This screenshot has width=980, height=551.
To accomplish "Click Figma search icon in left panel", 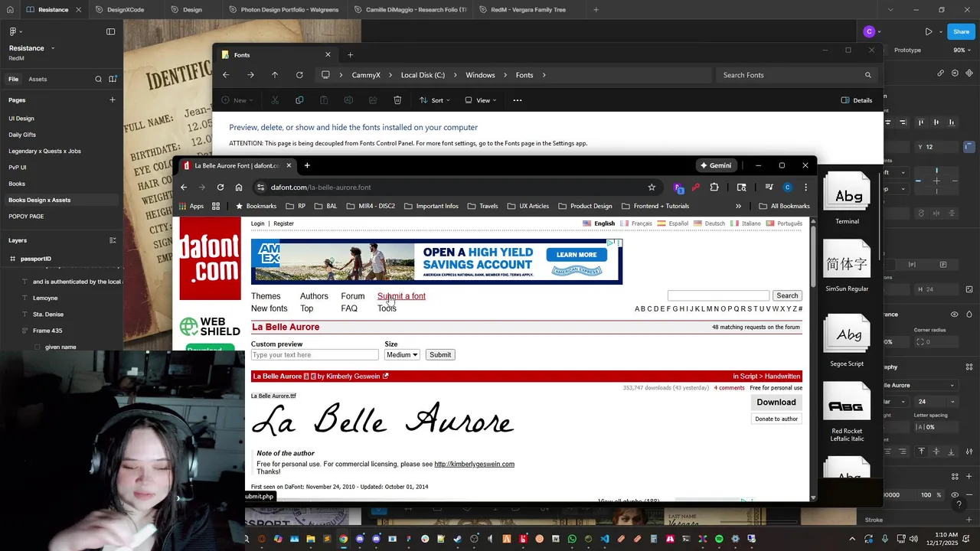I will click(x=98, y=79).
